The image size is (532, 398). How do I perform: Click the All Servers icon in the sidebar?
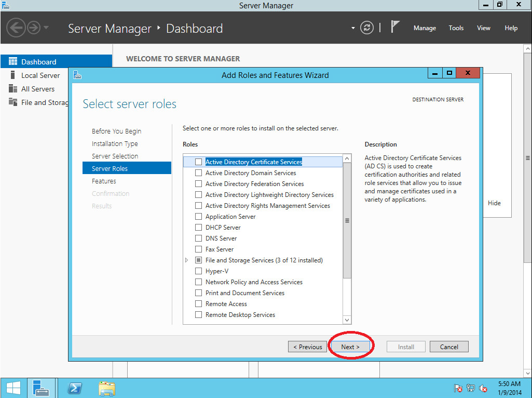(13, 89)
